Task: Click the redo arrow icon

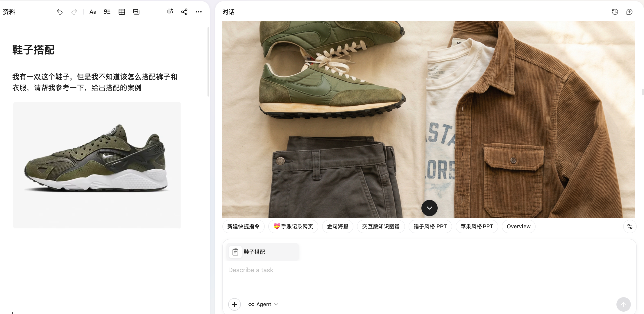Action: 74,12
